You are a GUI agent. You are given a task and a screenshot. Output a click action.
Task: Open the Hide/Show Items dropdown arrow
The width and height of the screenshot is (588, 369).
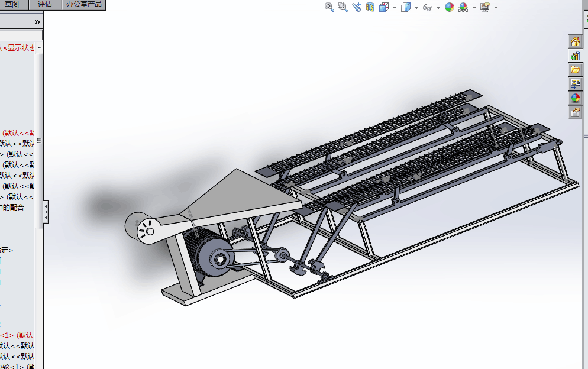438,8
